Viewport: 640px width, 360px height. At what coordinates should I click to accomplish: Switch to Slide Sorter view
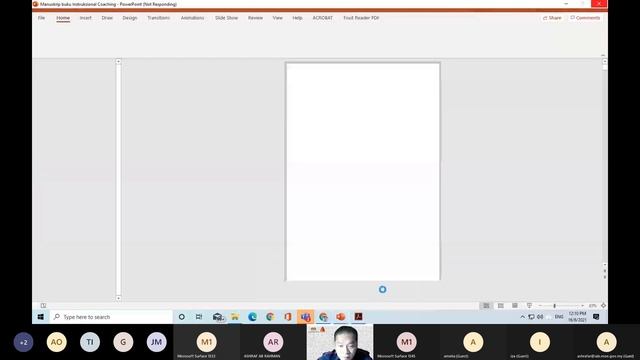click(500, 305)
